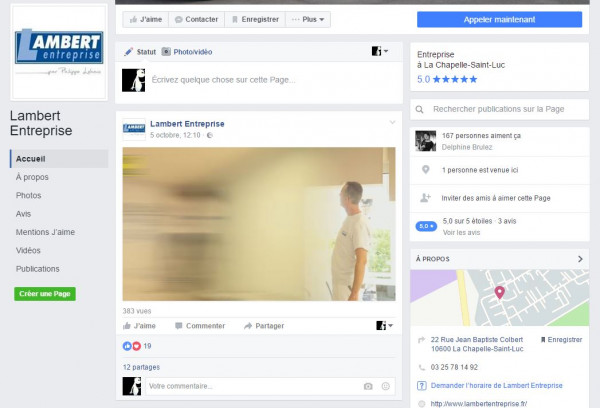Expand the post options chevron
The image size is (600, 408).
(392, 122)
